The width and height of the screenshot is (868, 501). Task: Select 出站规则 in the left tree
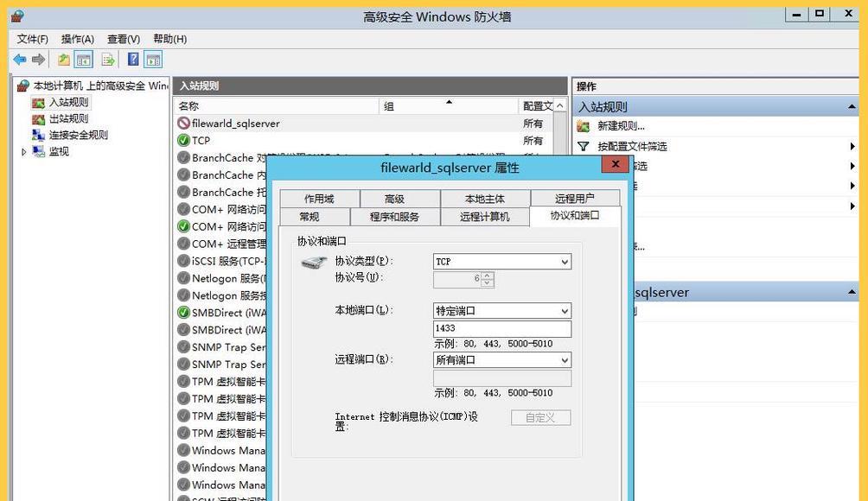pos(68,119)
